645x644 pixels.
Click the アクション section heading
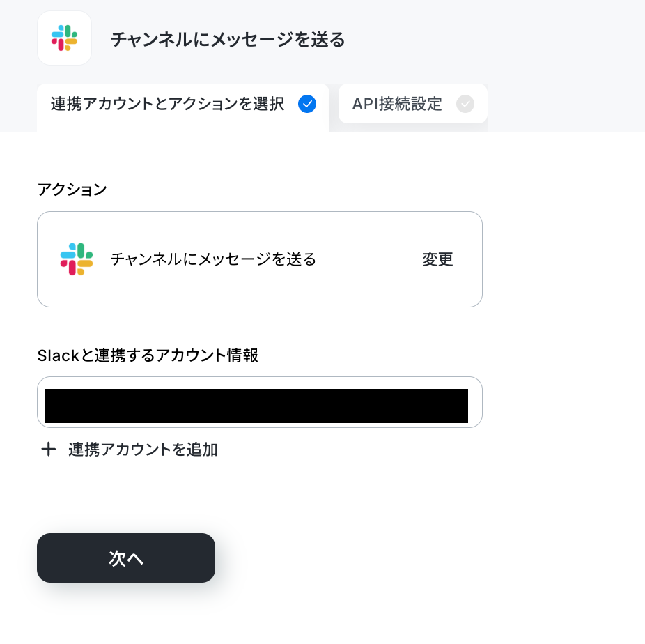click(72, 190)
